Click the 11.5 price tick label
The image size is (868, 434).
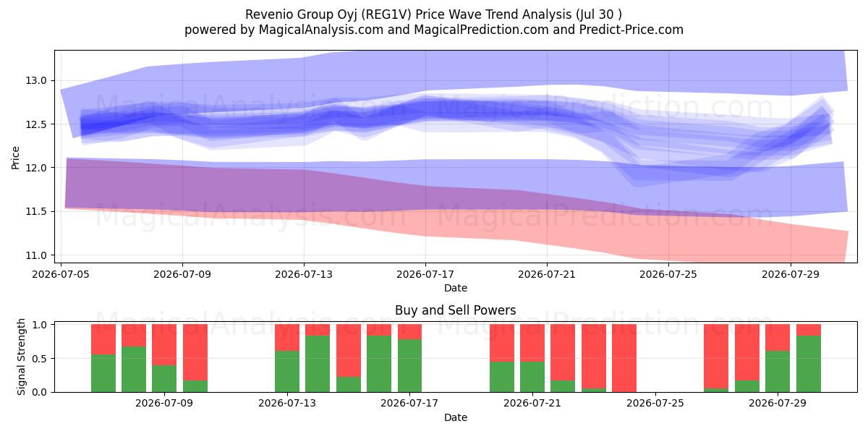tap(37, 211)
